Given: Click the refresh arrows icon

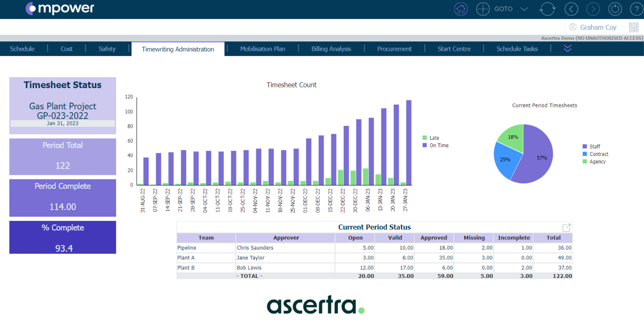Looking at the screenshot, I should pyautogui.click(x=547, y=9).
